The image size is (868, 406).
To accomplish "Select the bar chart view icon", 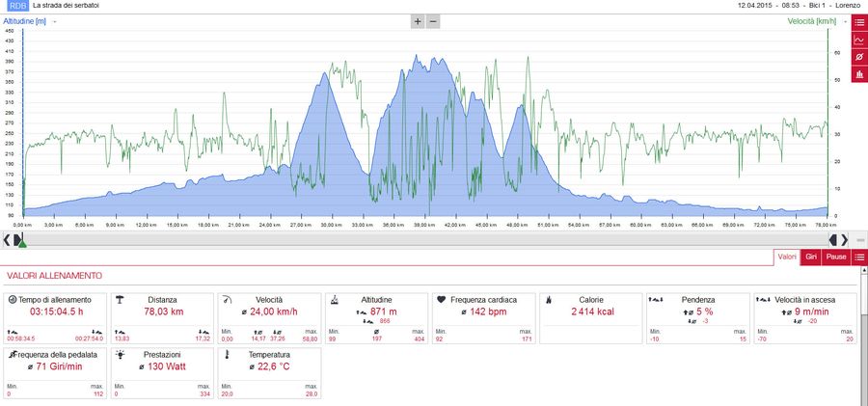I will 859,73.
